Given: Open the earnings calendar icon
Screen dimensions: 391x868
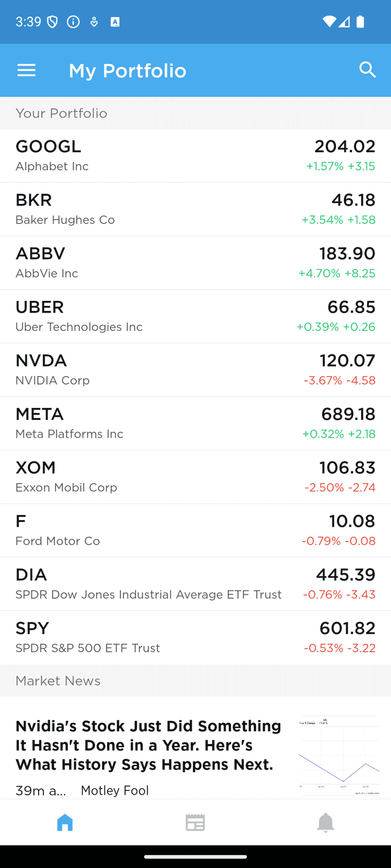Looking at the screenshot, I should (x=195, y=822).
